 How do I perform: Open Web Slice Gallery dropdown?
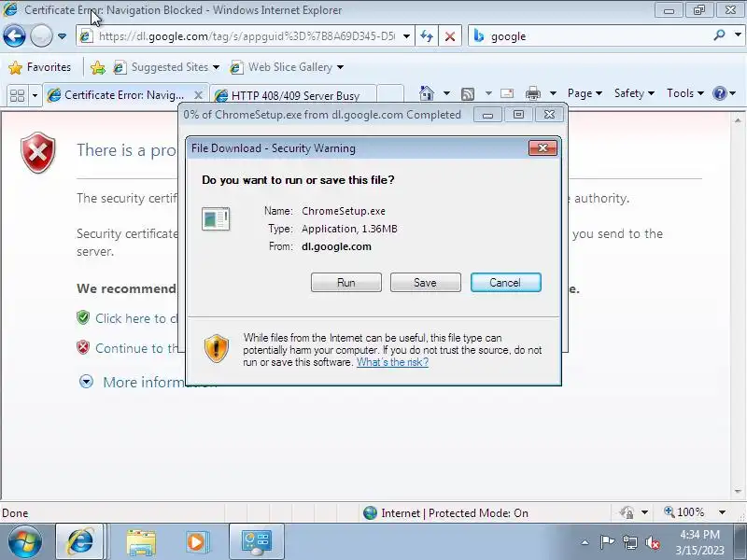287,67
